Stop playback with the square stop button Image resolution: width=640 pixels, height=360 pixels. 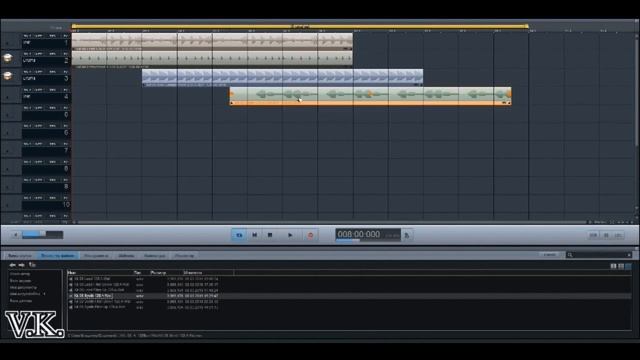(270, 235)
